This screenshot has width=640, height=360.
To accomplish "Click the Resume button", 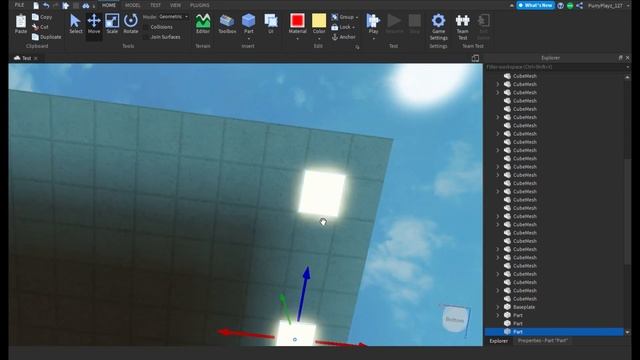I will (x=394, y=24).
